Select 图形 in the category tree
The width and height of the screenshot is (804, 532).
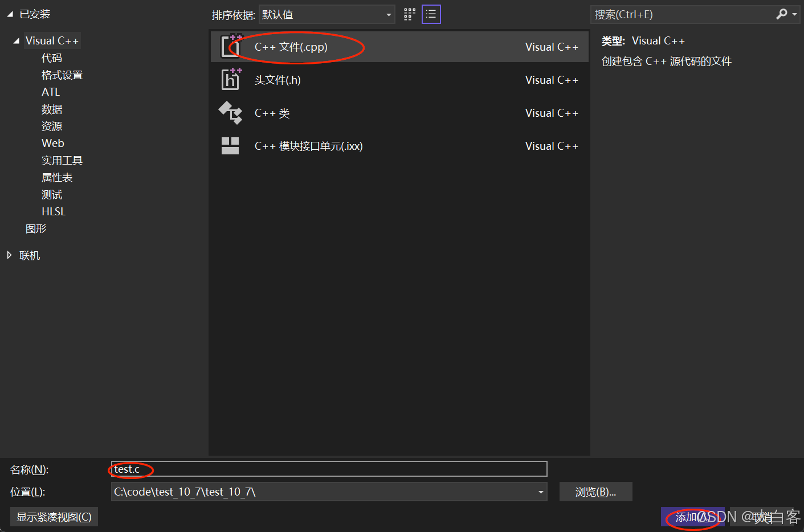(x=36, y=229)
